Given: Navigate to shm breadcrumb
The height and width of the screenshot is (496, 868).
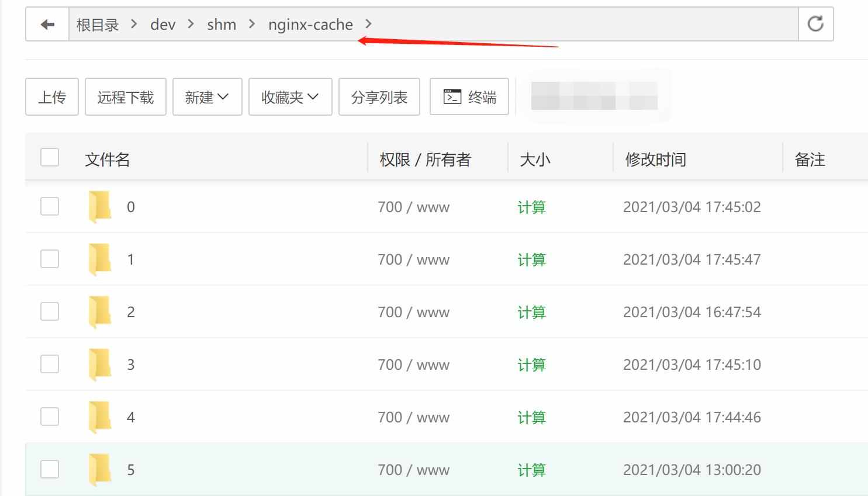Looking at the screenshot, I should (222, 25).
